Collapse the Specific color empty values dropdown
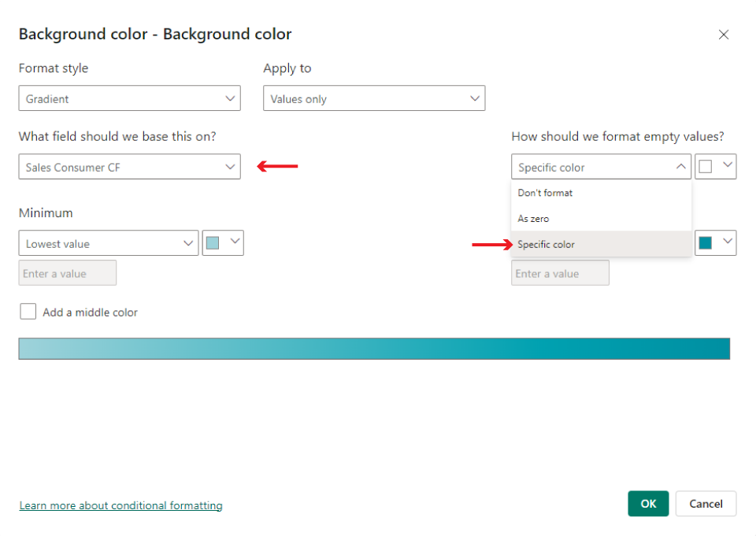756x536 pixels. (x=601, y=167)
